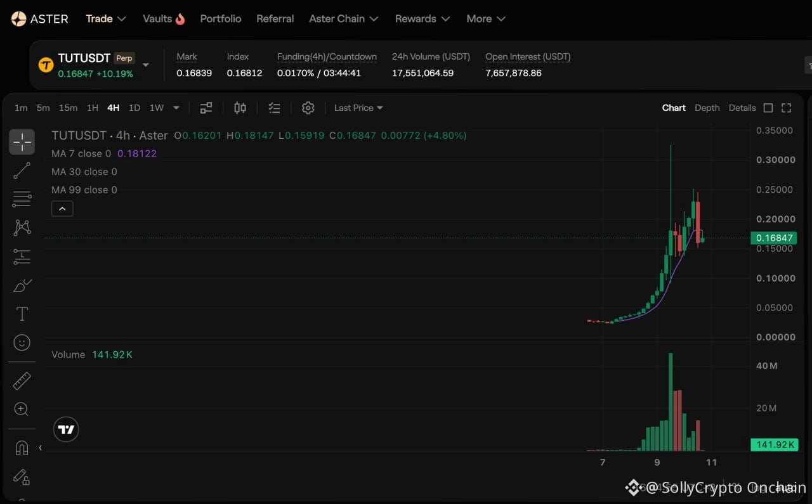Screen dimensions: 812x504
Task: Select the MA 30 close indicator legend
Action: [x=84, y=172]
